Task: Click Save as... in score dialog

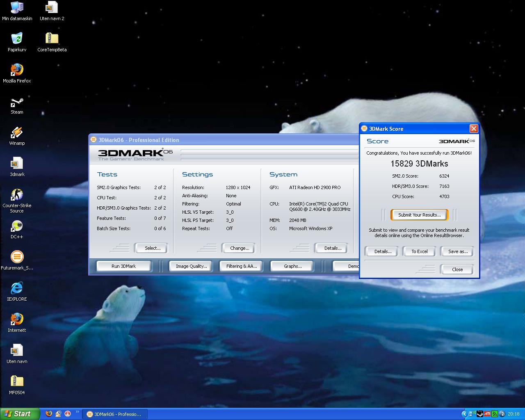Action: [x=457, y=251]
